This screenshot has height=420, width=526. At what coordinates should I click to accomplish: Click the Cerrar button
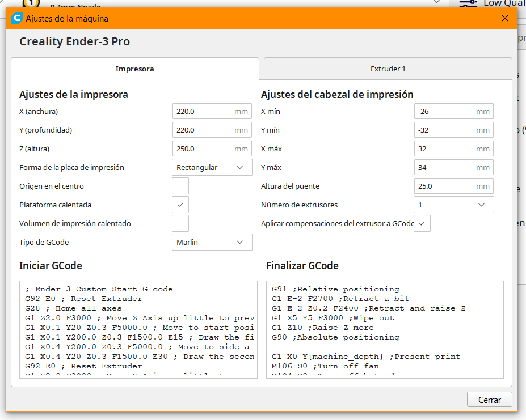point(490,400)
